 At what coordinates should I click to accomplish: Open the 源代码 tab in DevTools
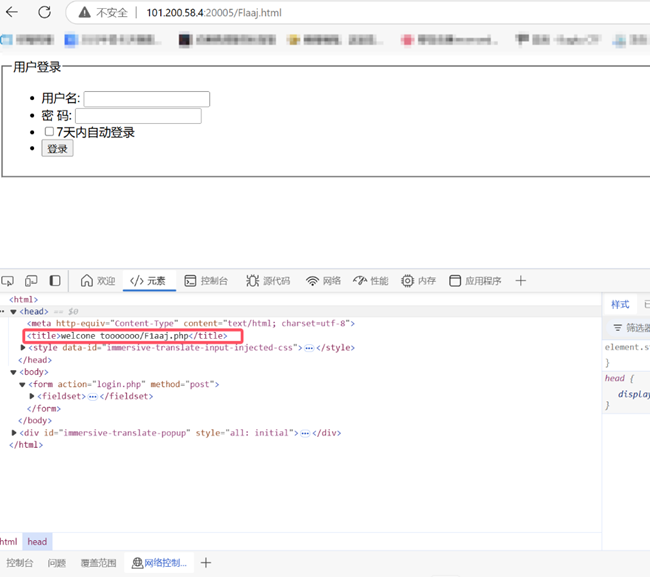click(x=267, y=281)
